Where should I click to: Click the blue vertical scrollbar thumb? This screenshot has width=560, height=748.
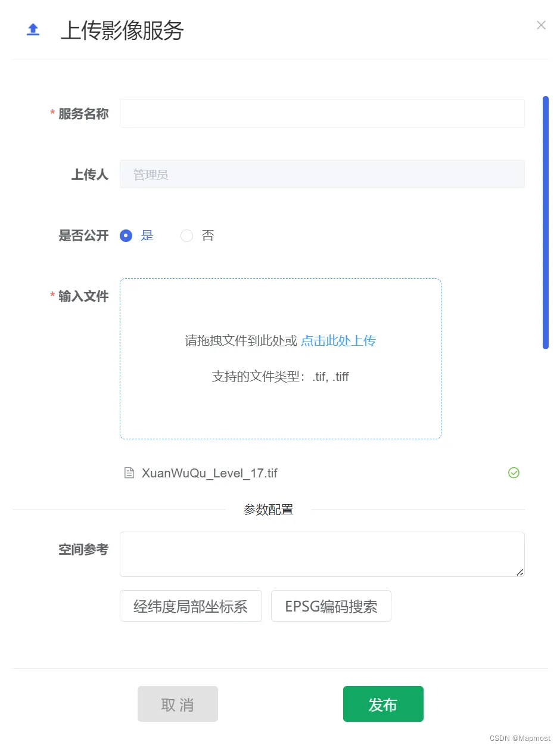(546, 222)
